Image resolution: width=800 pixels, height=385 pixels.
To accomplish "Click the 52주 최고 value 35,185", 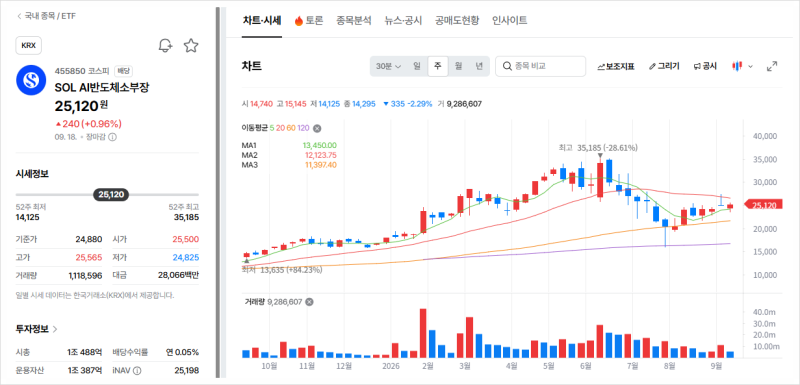I will [x=186, y=217].
